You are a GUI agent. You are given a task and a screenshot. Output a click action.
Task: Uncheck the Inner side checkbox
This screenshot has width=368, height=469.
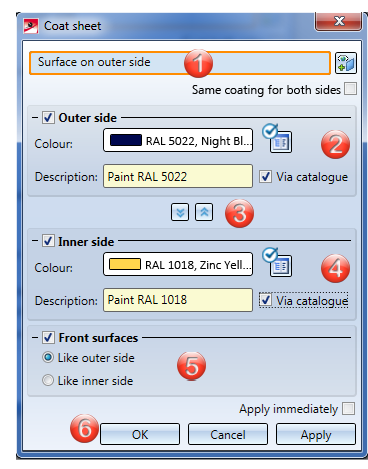pos(48,241)
